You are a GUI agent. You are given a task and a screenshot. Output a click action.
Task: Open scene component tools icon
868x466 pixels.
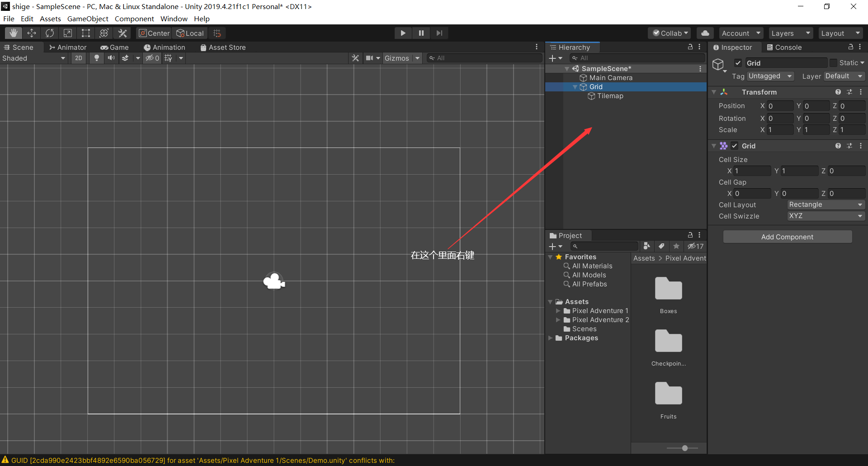tap(355, 58)
